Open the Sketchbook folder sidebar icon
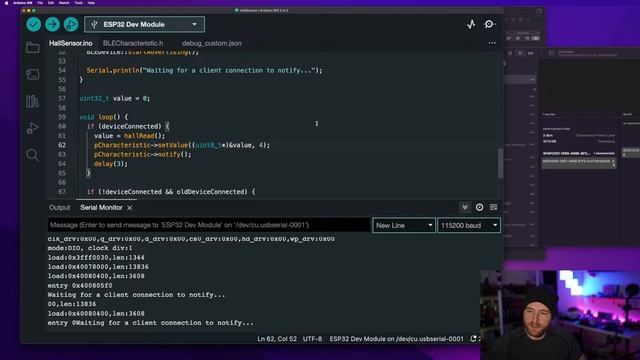The image size is (640, 360). coord(33,47)
